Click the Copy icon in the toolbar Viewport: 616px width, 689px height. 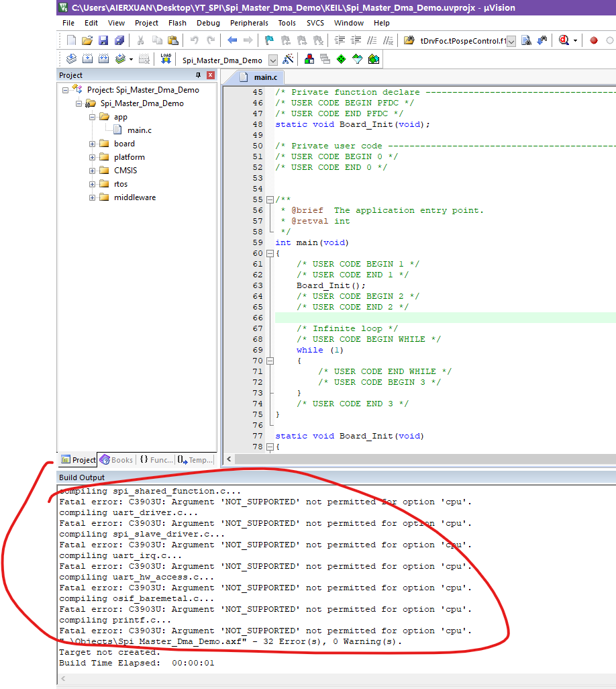click(157, 40)
